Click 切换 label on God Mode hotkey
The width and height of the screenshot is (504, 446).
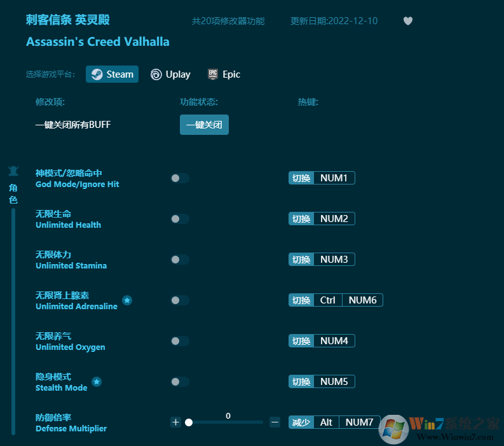(x=301, y=178)
